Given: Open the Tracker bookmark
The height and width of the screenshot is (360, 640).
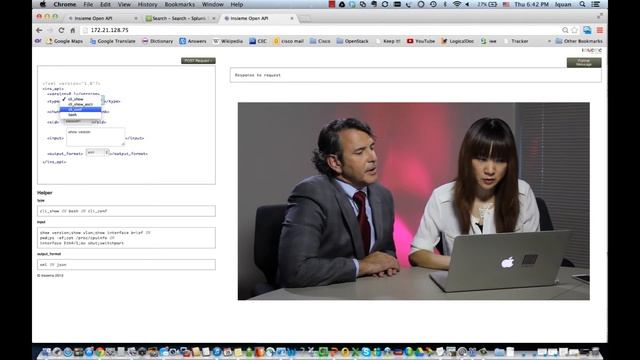Looking at the screenshot, I should tap(516, 41).
